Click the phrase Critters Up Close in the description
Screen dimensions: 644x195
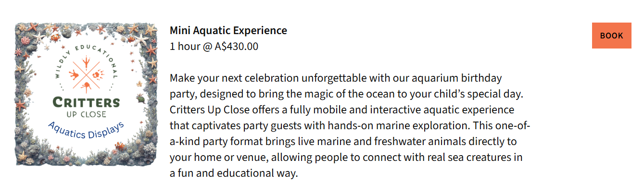pos(209,110)
